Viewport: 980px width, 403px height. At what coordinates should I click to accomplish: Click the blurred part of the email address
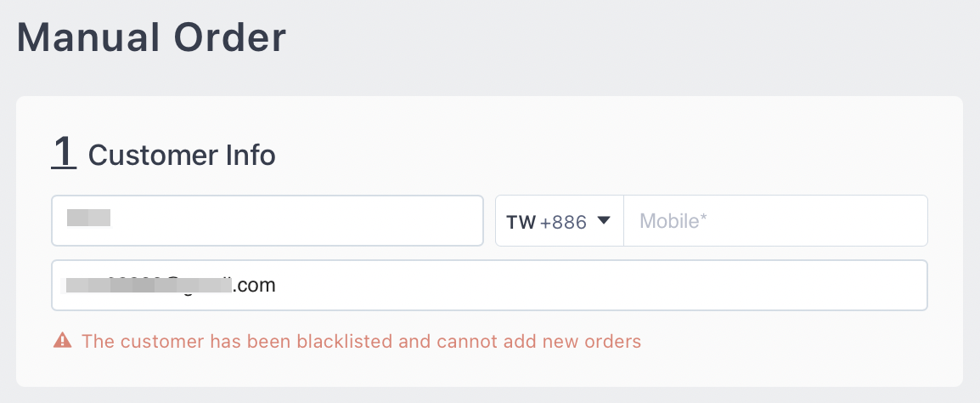pyautogui.click(x=149, y=286)
